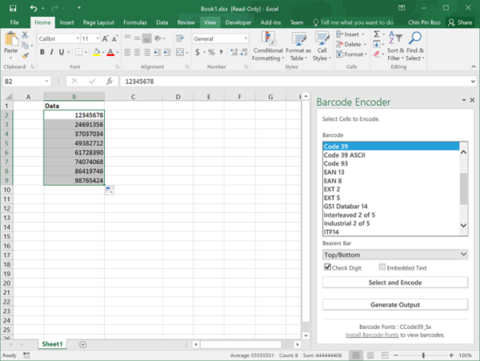Toggle Italic formatting
The width and height of the screenshot is (480, 361).
(52, 52)
